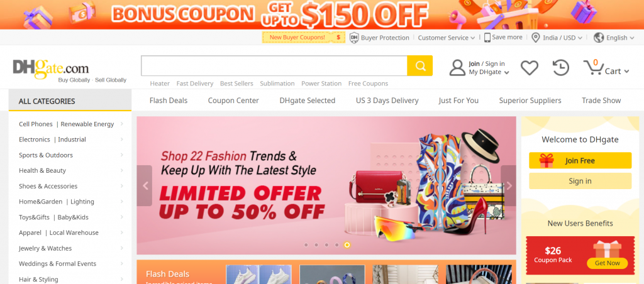Select the first carousel indicator dot
The image size is (644, 284).
click(x=306, y=245)
